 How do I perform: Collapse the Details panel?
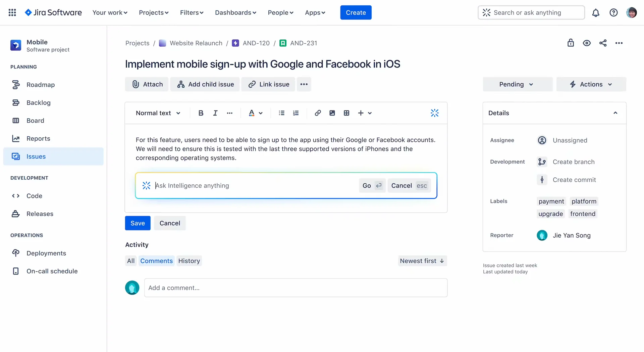pyautogui.click(x=615, y=113)
